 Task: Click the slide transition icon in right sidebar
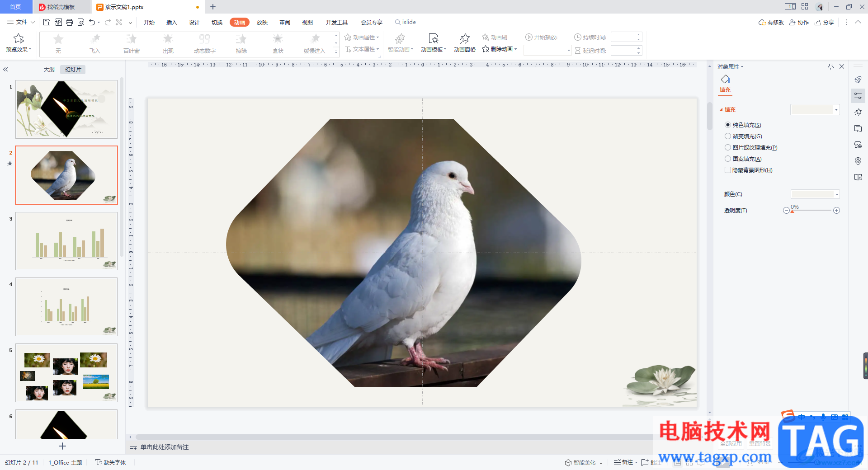[x=858, y=128]
